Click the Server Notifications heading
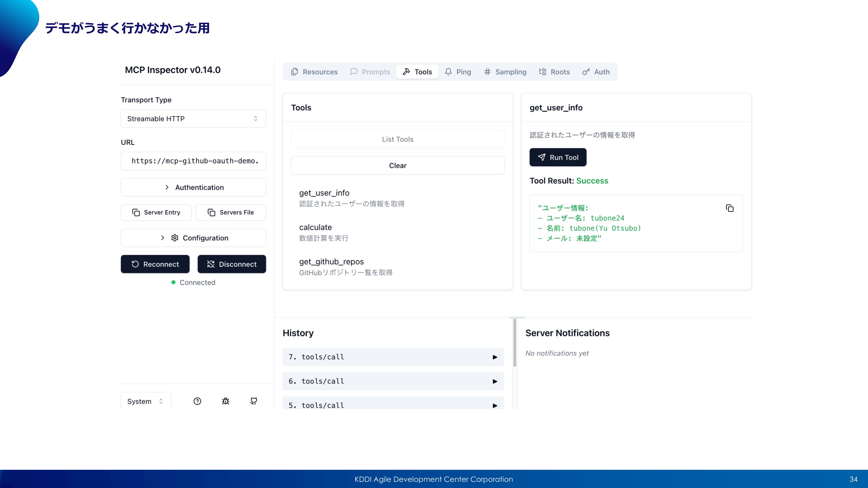 567,333
